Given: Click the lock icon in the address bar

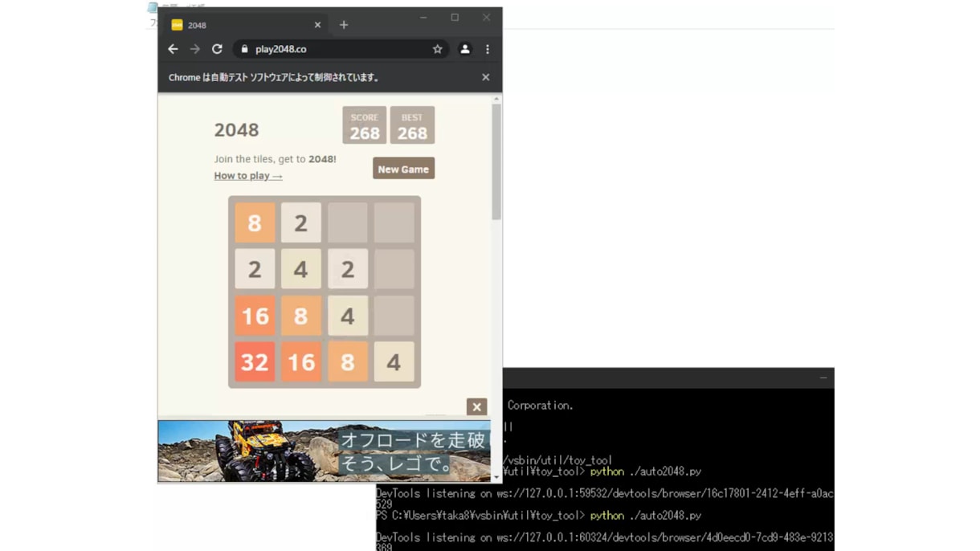Looking at the screenshot, I should 244,49.
